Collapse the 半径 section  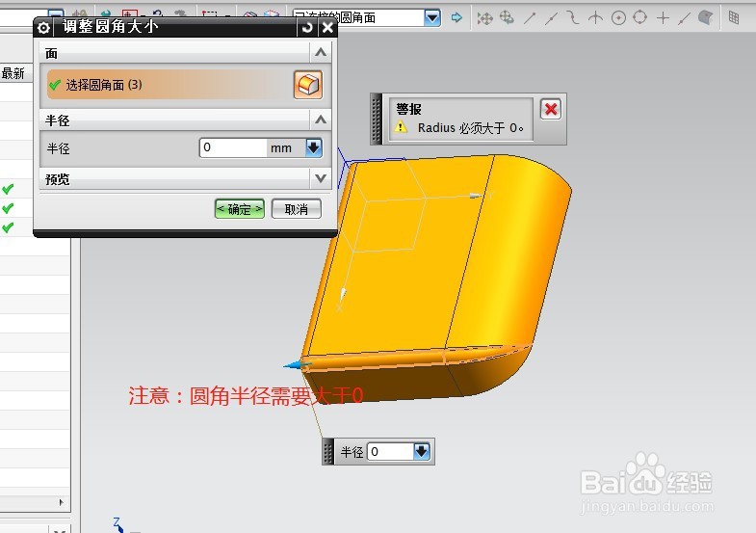pyautogui.click(x=321, y=120)
